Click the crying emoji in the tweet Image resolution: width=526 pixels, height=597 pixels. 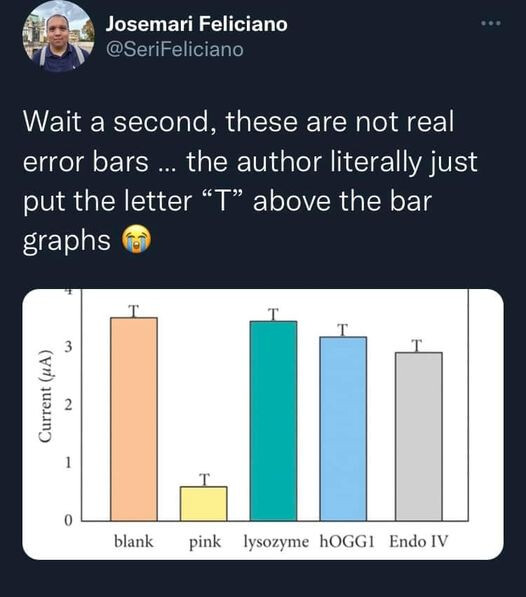pos(136,239)
